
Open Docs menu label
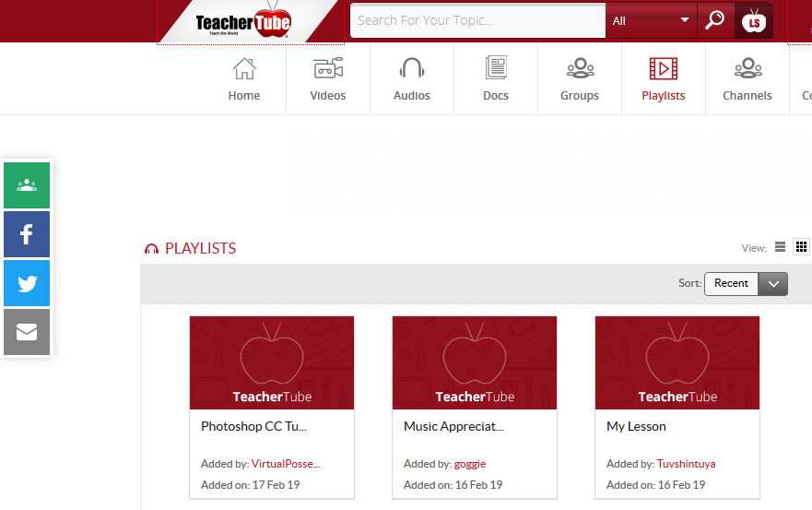(x=496, y=96)
